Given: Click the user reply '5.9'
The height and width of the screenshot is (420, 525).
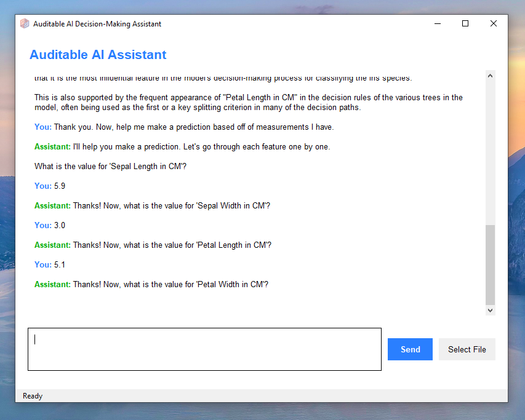Looking at the screenshot, I should [x=60, y=186].
